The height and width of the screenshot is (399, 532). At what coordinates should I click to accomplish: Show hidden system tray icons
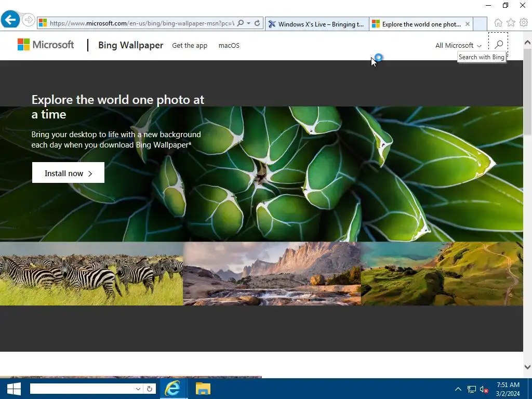(458, 389)
